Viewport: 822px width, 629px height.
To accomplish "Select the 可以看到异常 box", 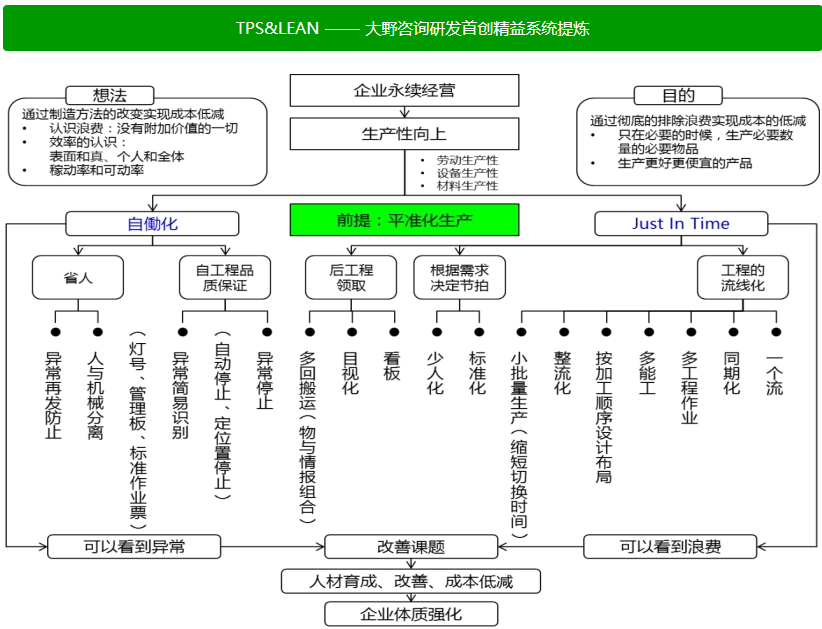I will point(134,547).
